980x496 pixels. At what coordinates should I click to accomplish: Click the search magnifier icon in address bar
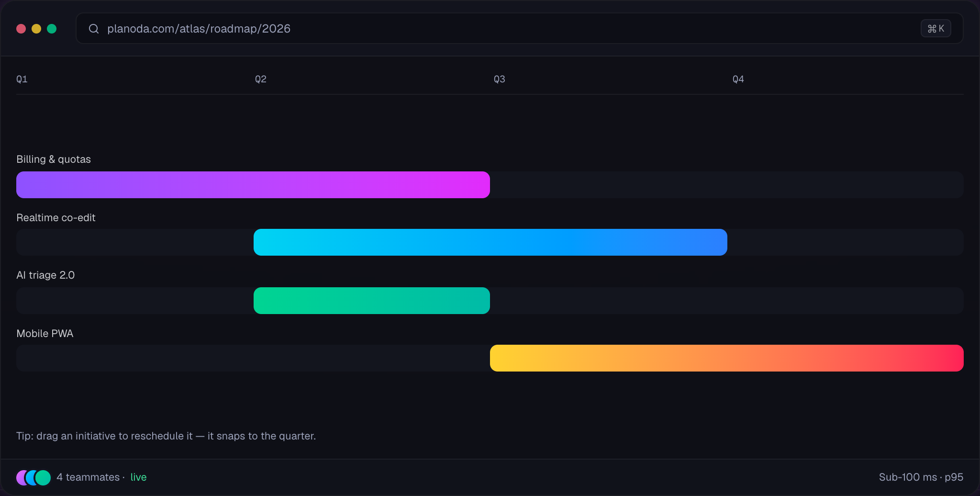(94, 29)
